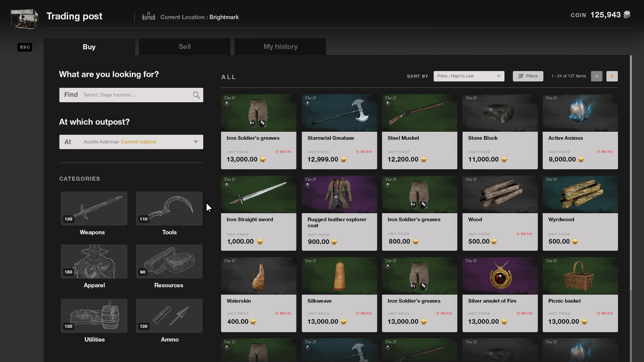Select the Starmetal Greataxe listing
The width and height of the screenshot is (644, 362).
339,131
